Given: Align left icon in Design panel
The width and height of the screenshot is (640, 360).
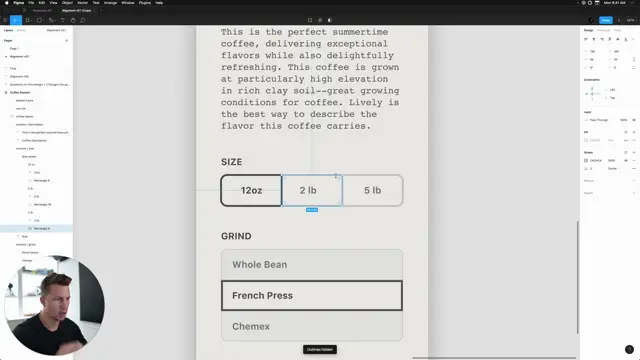Looking at the screenshot, I should pos(586,39).
